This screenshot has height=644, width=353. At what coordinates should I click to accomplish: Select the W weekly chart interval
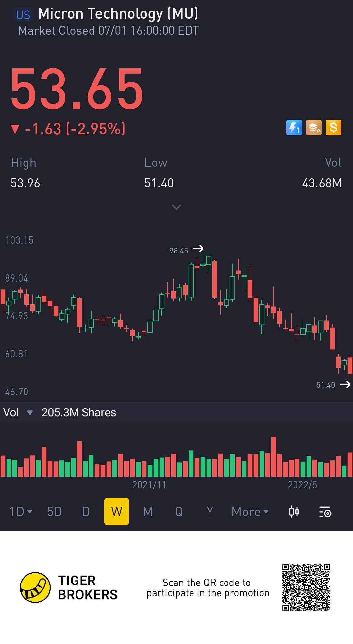(117, 512)
